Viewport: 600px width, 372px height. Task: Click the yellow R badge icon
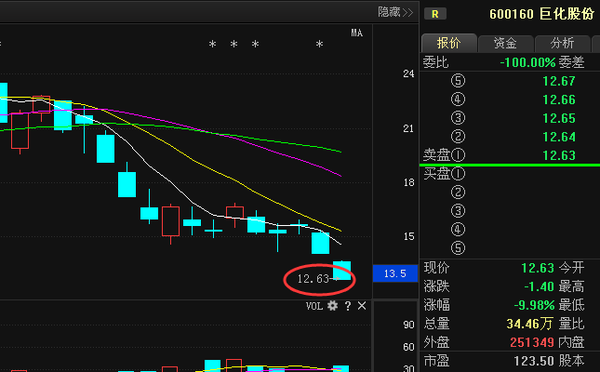click(x=435, y=14)
